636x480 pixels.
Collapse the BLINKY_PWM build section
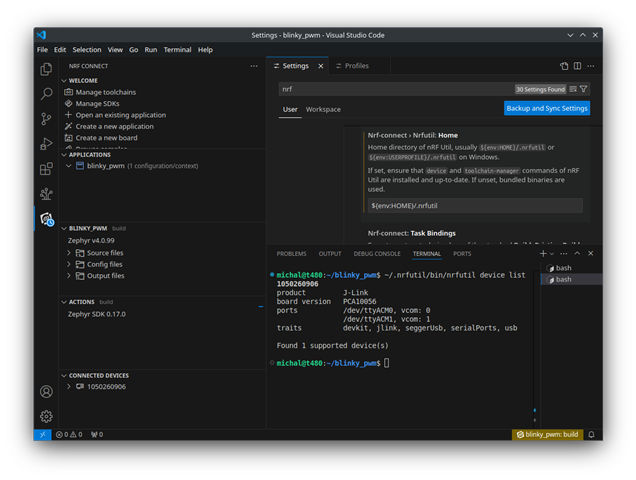click(64, 228)
